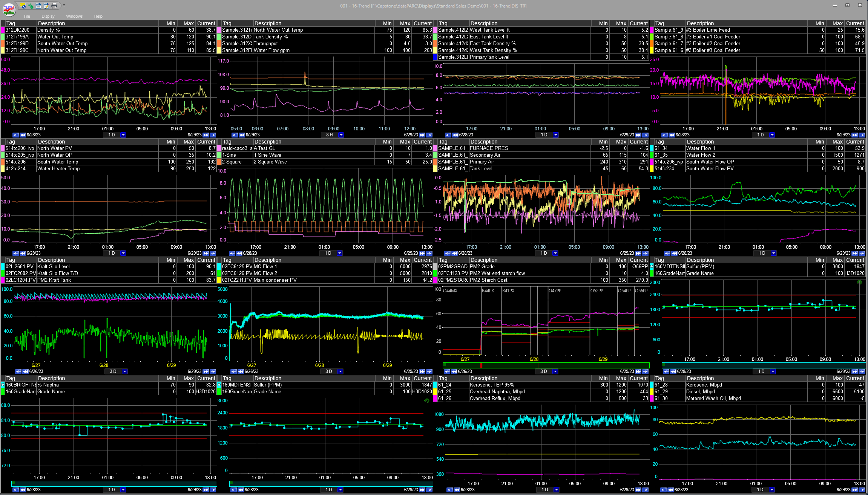Click magenta color swatch for 312DIC200
868x495 pixels.
(3, 30)
